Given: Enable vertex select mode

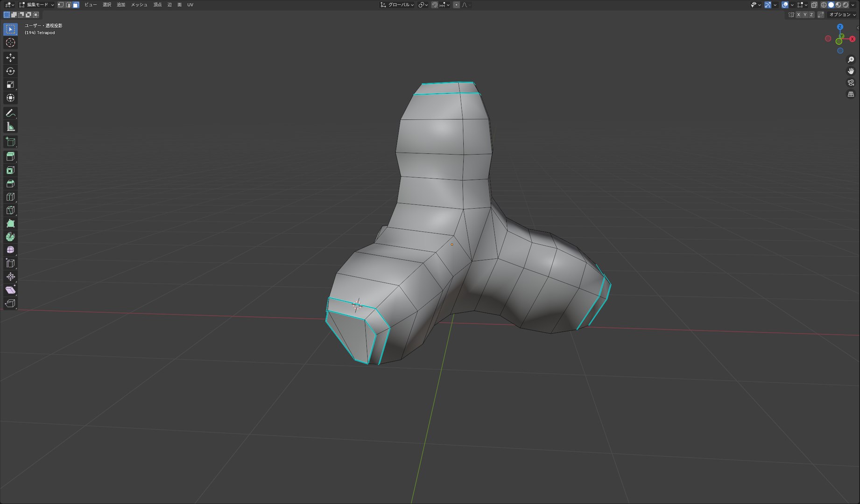Looking at the screenshot, I should point(61,5).
